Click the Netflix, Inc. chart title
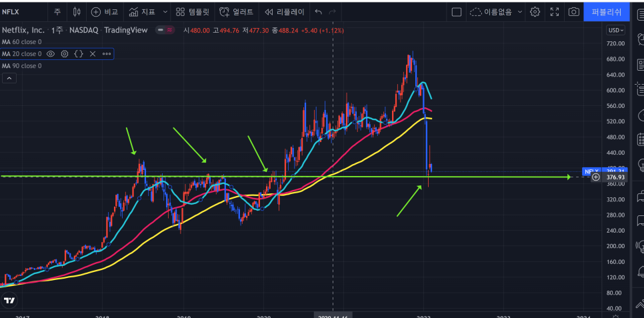Viewport: 644px width, 318px height. tap(24, 31)
